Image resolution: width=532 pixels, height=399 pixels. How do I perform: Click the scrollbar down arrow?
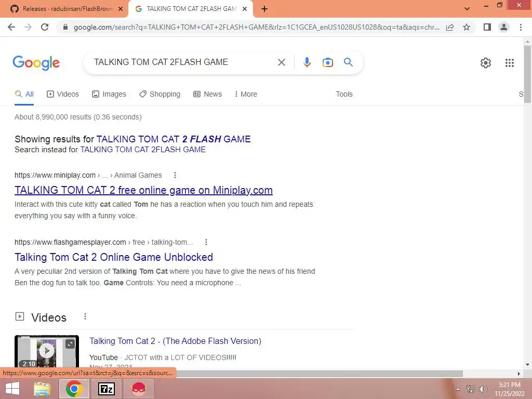click(x=527, y=365)
